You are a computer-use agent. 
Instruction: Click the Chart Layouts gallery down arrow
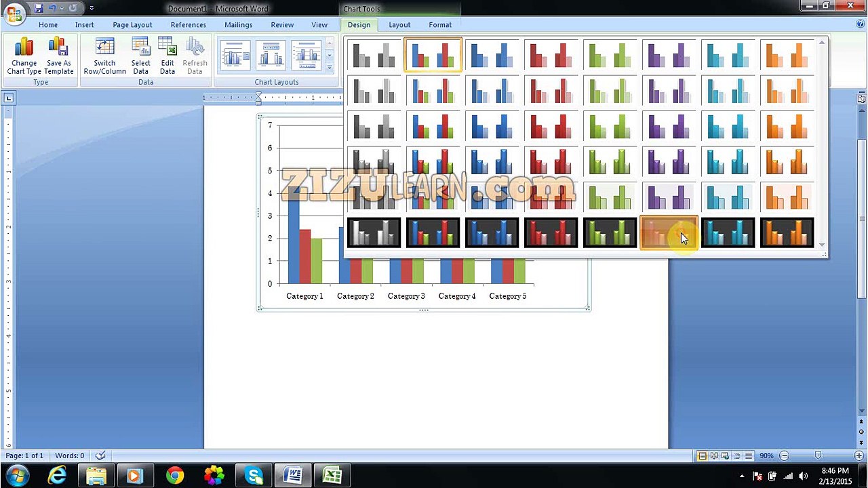coord(330,56)
